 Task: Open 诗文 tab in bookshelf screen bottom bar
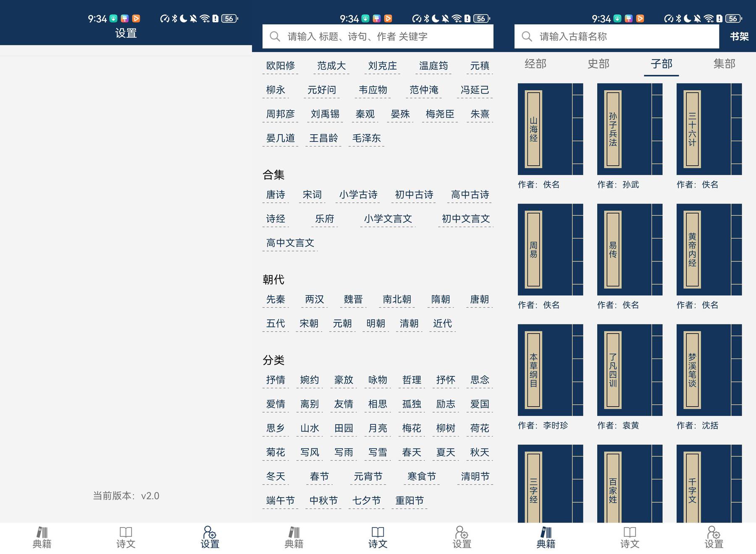coord(630,538)
